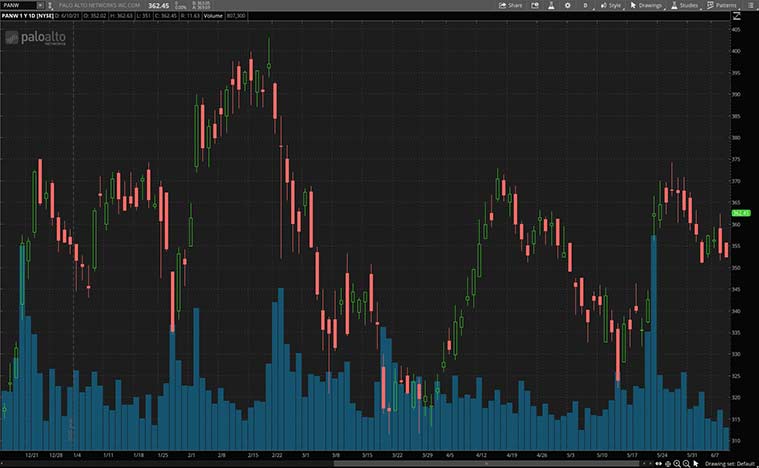Open the Drawings menu
The width and height of the screenshot is (759, 468).
click(x=647, y=5)
